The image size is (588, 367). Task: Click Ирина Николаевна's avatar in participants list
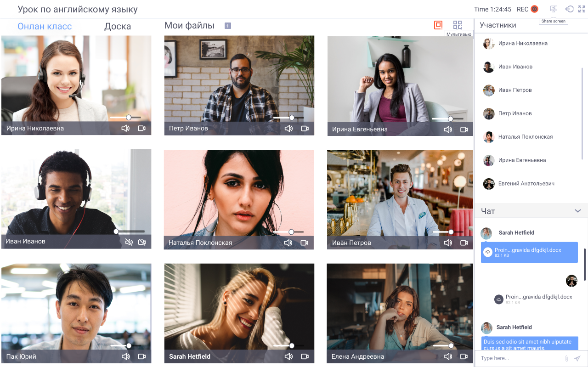(x=489, y=44)
